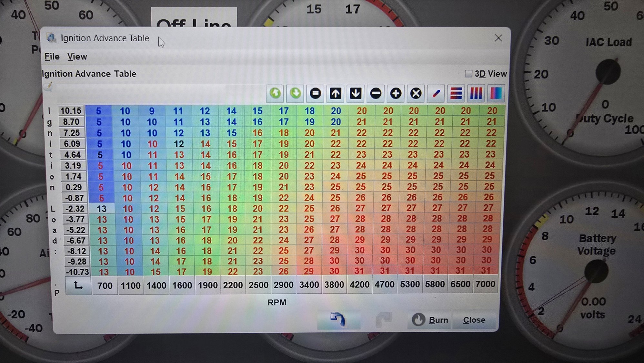Viewport: 644px width, 363px height.
Task: Click the black decrement down-arrow icon
Action: click(x=356, y=94)
